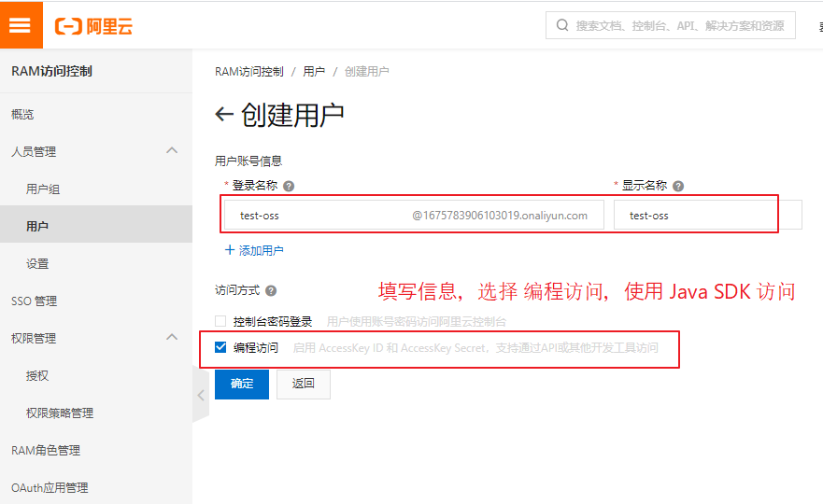Click the RAM访问控制 sidebar title
The height and width of the screenshot is (504, 823).
(51, 71)
